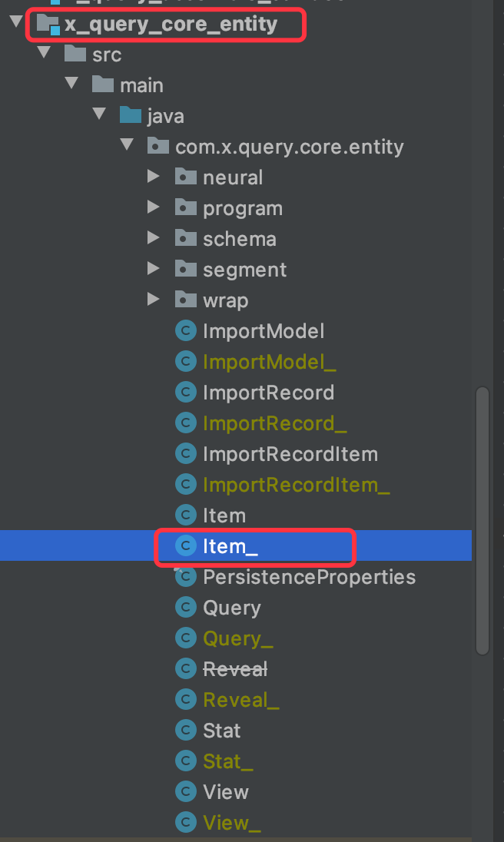Screen dimensions: 504x842
Task: Select the Stat_ generated class
Action: 227,761
